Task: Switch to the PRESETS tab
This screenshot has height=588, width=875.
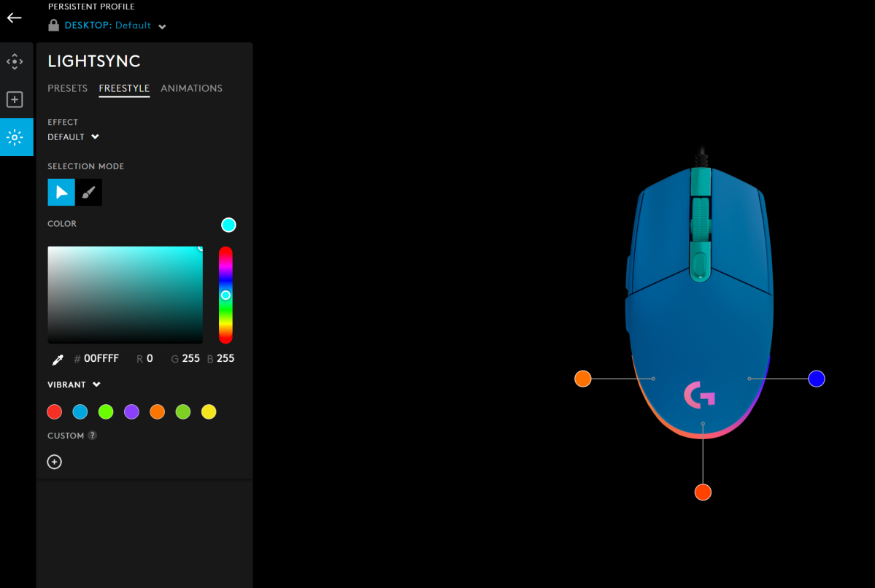Action: [68, 89]
